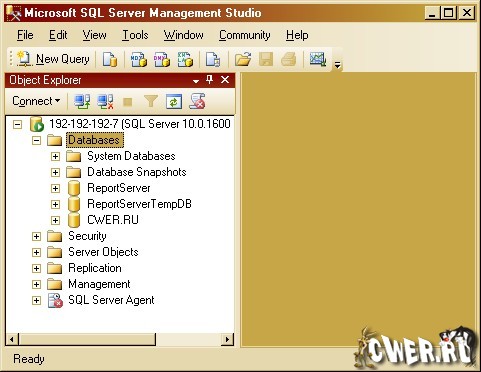Open Object Explorer window position dropdown arrow
Image resolution: width=481 pixels, height=372 pixels.
pos(196,81)
